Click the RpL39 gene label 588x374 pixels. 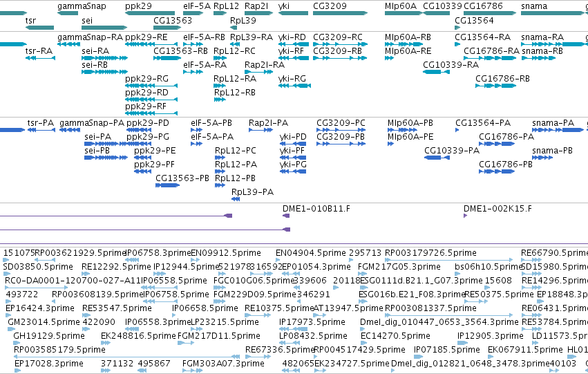point(243,20)
